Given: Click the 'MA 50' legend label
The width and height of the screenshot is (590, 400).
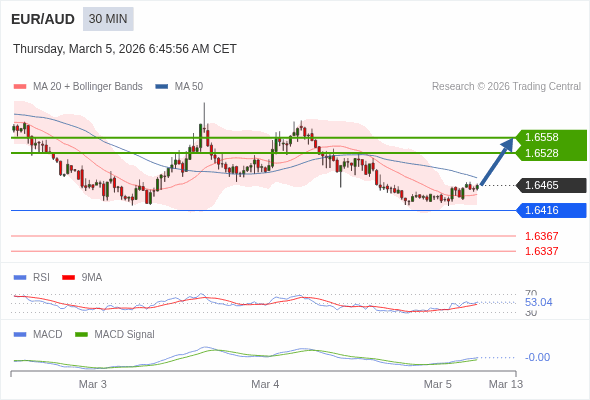Looking at the screenshot, I should (189, 87).
